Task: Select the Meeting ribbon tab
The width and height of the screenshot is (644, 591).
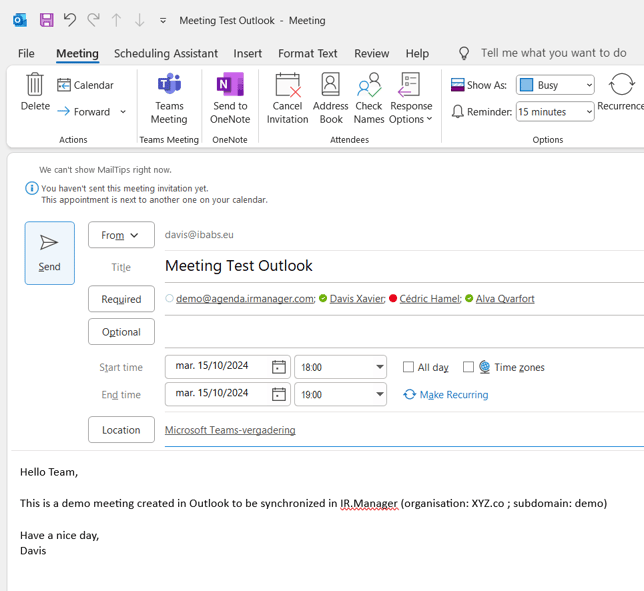Action: coord(77,53)
